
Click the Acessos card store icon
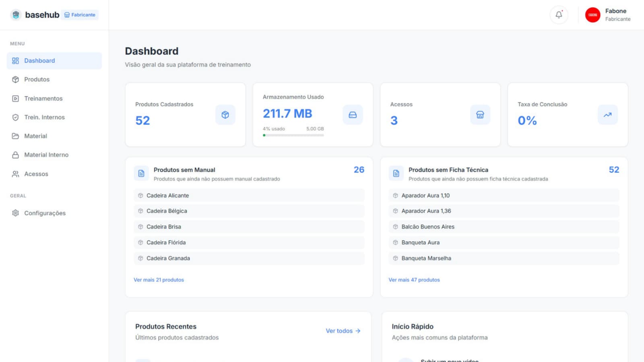(480, 115)
